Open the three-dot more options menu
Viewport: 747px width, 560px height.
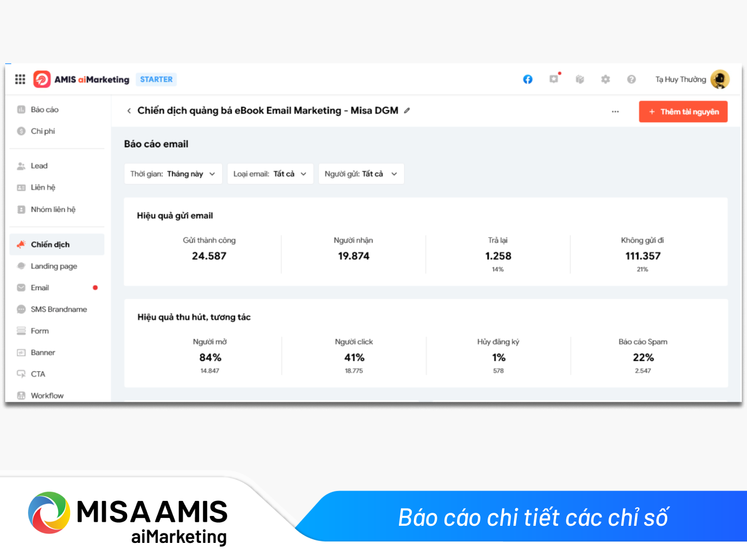pos(615,111)
